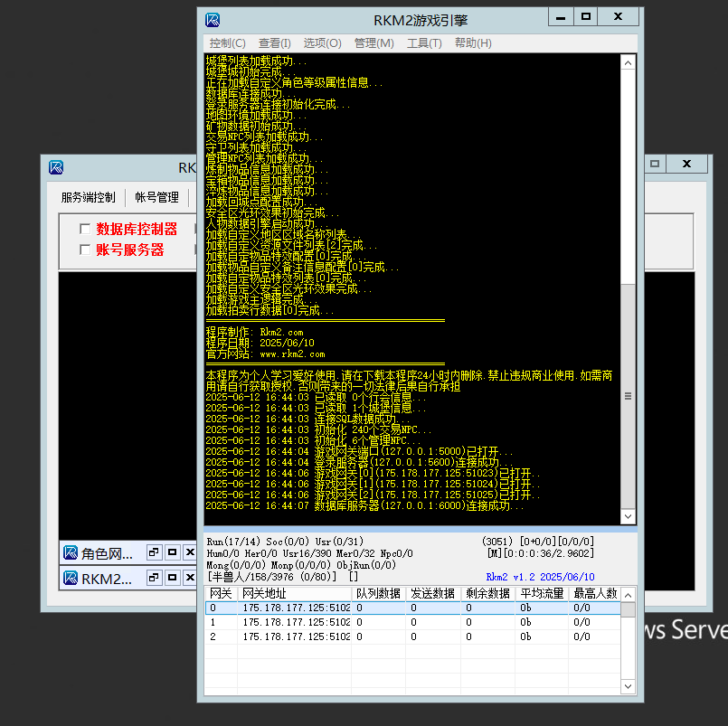This screenshot has height=726, width=728.
Task: Tick the 账号服务器 checkbox
Action: pos(86,250)
